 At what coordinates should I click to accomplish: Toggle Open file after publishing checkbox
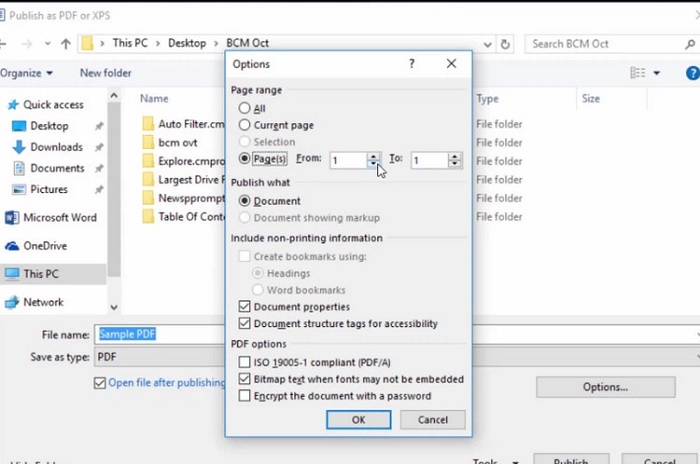(x=100, y=383)
